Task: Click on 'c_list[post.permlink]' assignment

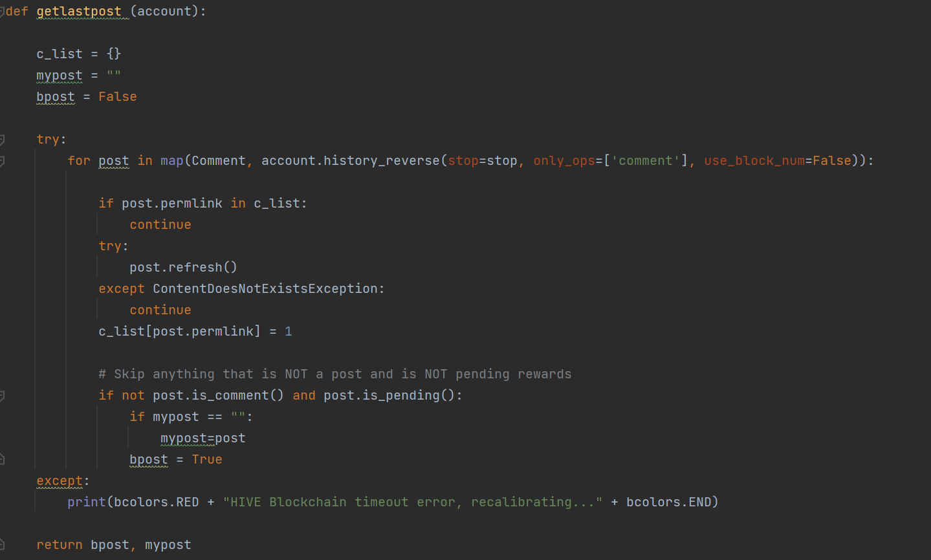Action: [179, 332]
